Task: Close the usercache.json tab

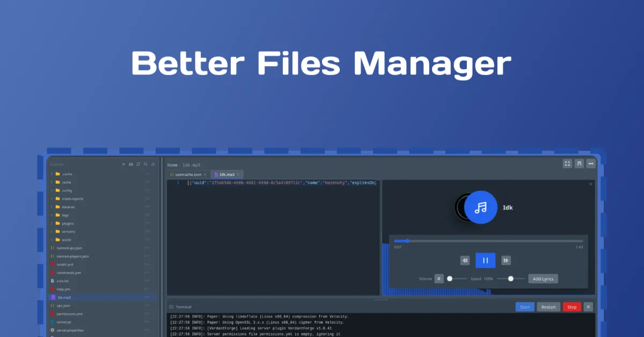Action: pyautogui.click(x=205, y=174)
